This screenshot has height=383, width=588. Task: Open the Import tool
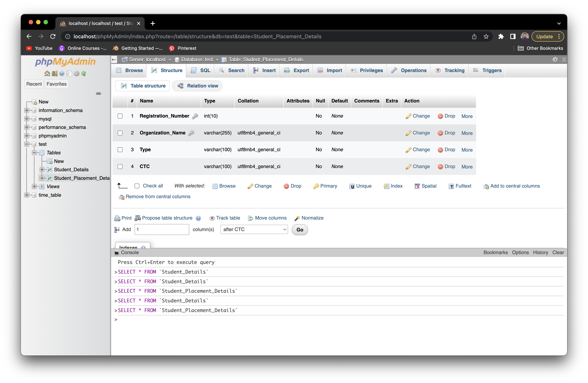pos(329,70)
